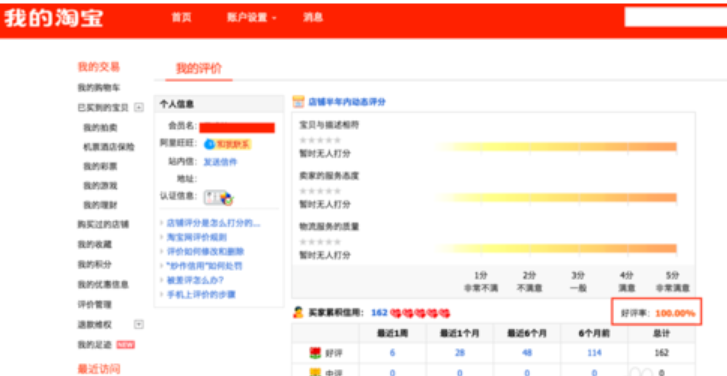Image resolution: width=727 pixels, height=376 pixels.
Task: Click the buyer avatar icon near 买家累积信用
Action: pyautogui.click(x=298, y=313)
